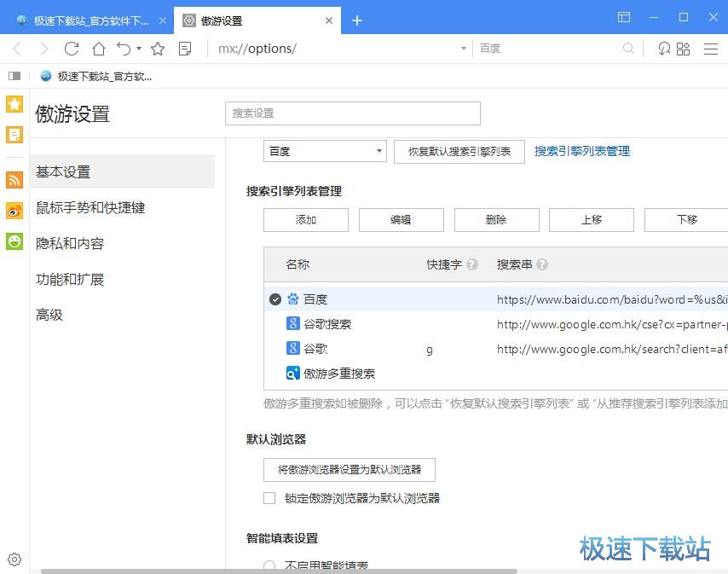This screenshot has height=574, width=728.
Task: Open the RSS feed sidebar icon
Action: (14, 180)
